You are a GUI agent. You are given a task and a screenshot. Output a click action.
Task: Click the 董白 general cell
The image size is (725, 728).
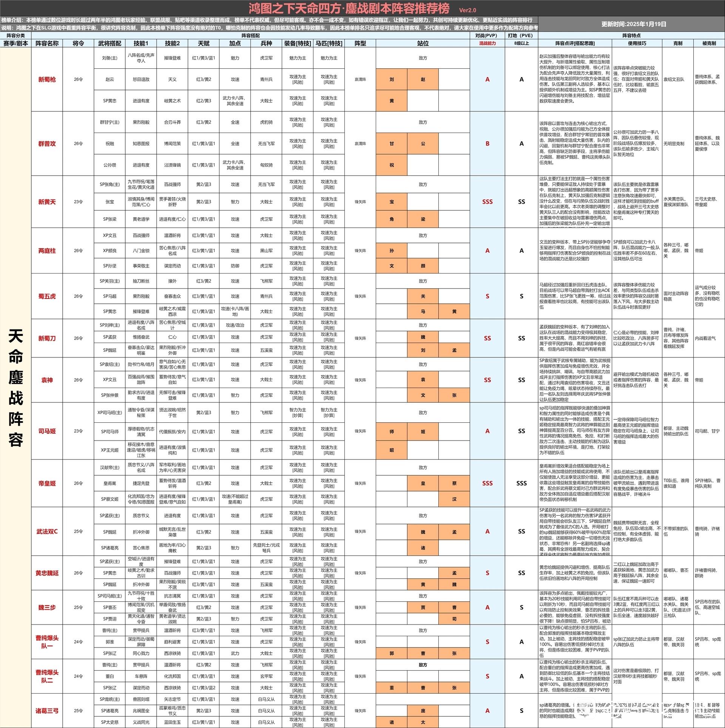[110, 676]
